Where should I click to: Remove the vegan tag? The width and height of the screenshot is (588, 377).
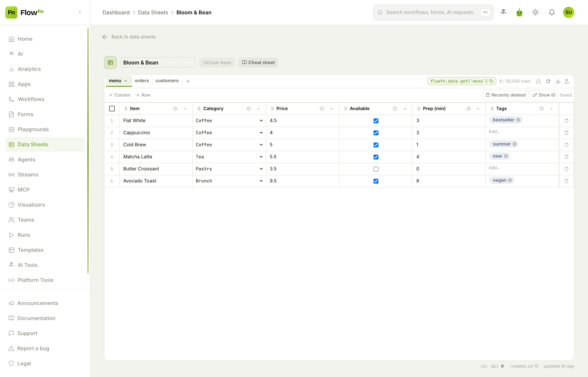coord(510,180)
